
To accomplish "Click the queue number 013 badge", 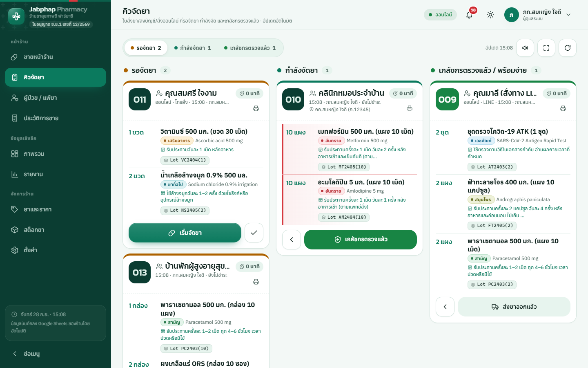I will [x=140, y=272].
